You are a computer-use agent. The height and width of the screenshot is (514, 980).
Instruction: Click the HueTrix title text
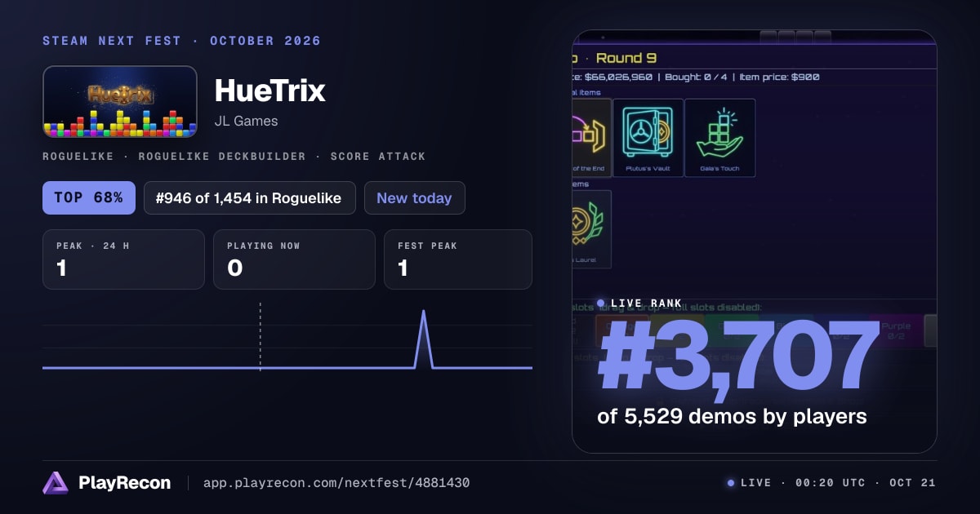point(269,90)
